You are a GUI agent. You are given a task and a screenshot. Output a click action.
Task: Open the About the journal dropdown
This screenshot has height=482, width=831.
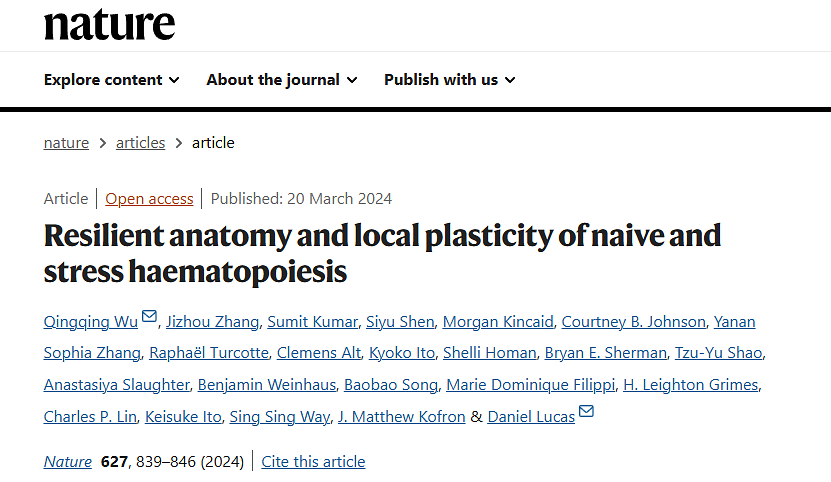point(281,80)
